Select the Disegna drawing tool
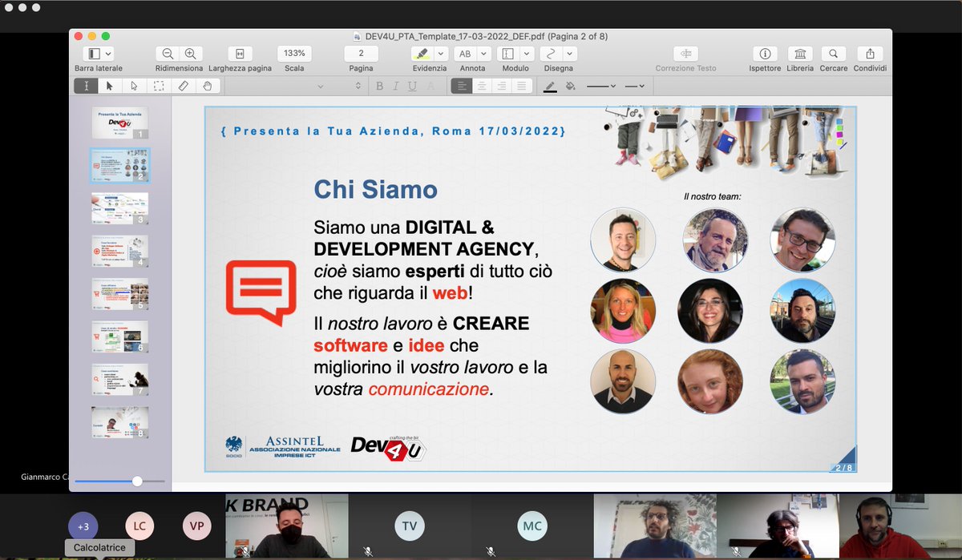This screenshot has width=962, height=560. coord(550,54)
